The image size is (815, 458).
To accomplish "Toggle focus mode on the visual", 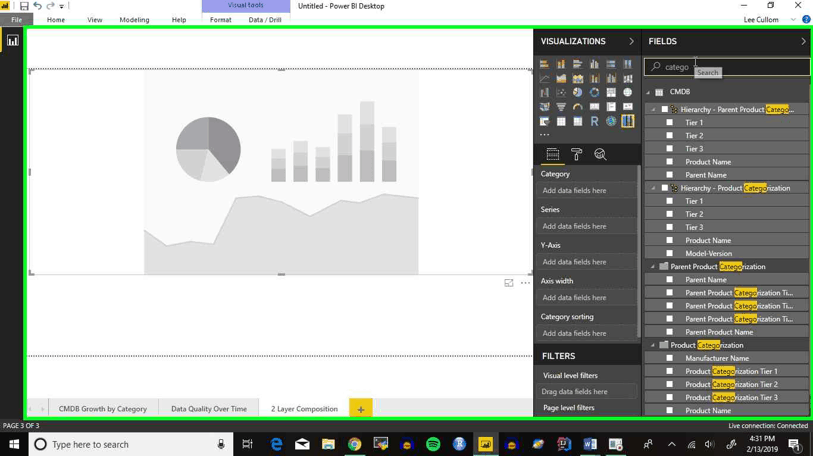I will (x=509, y=283).
